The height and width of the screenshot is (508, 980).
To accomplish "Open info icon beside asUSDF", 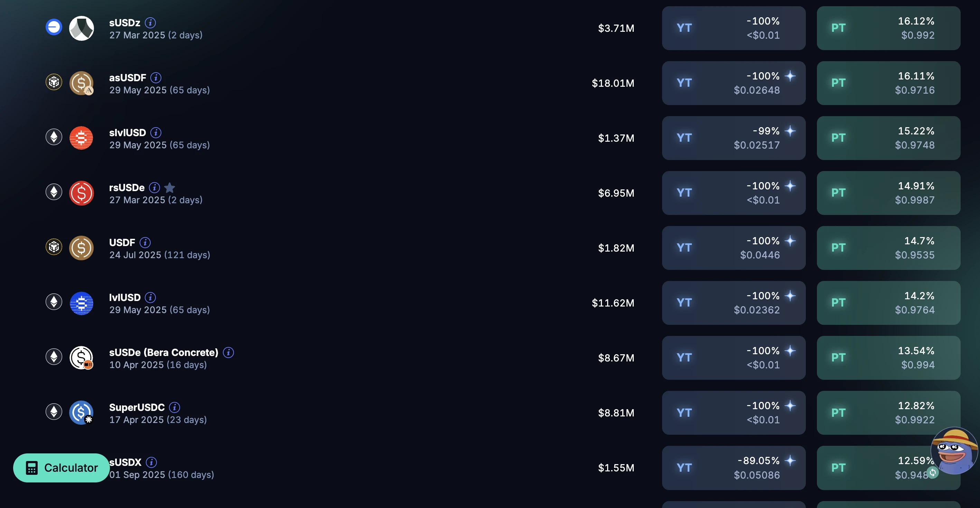I will tap(156, 78).
